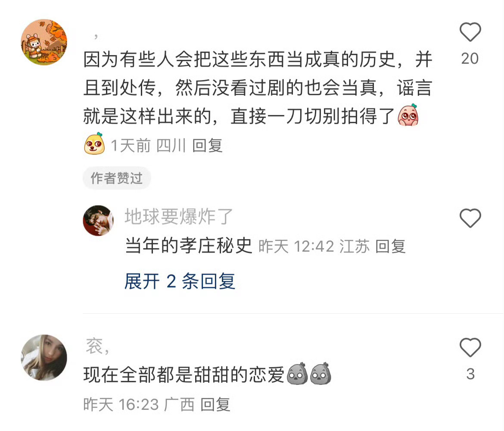Viewport: 504px width, 431px height.
Task: Tap the comment text 当年的孝庄秘史
Action: coord(188,246)
